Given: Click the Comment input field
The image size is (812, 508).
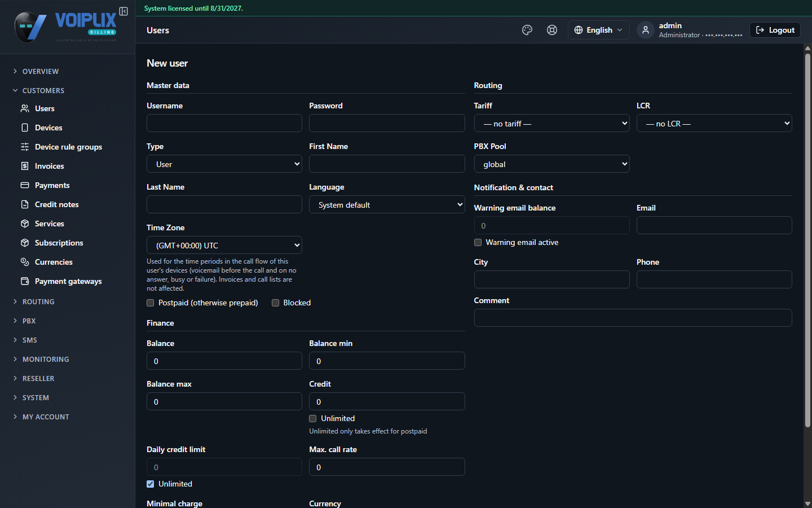Looking at the screenshot, I should 633,318.
